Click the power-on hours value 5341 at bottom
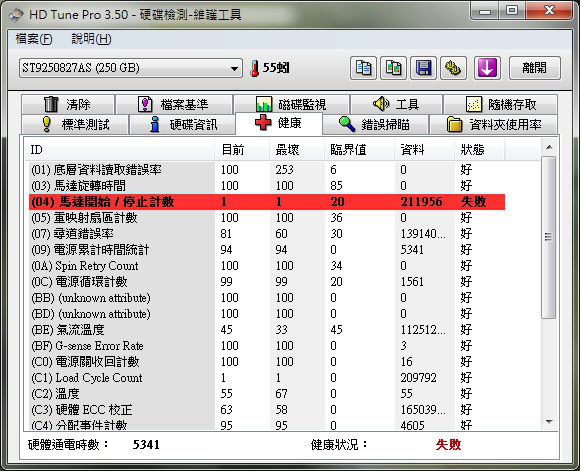This screenshot has height=471, width=580. click(x=146, y=445)
